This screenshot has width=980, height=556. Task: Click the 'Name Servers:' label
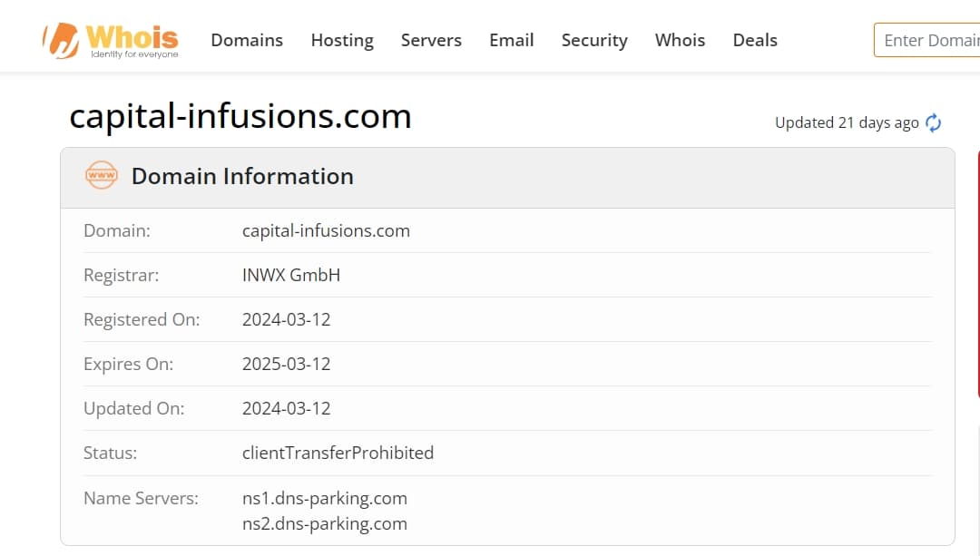(x=141, y=498)
